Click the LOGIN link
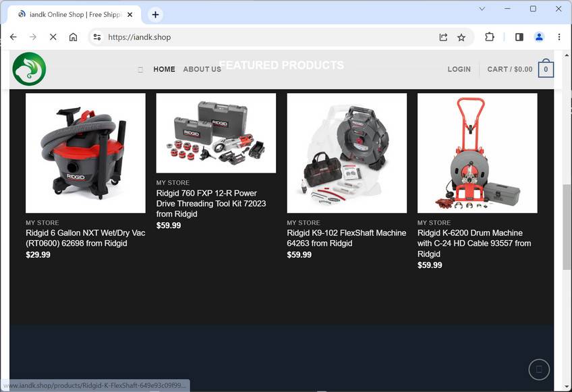Viewport: 572px width, 392px height. tap(459, 69)
